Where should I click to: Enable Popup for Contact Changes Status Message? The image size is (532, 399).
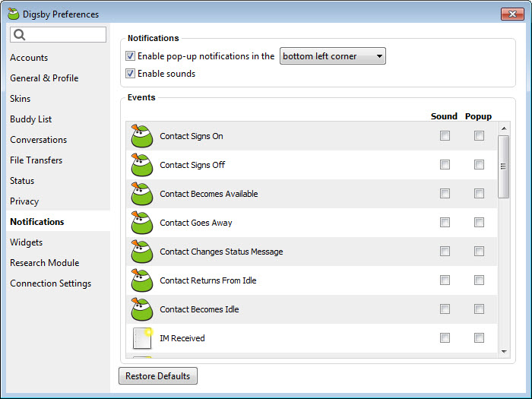point(479,251)
